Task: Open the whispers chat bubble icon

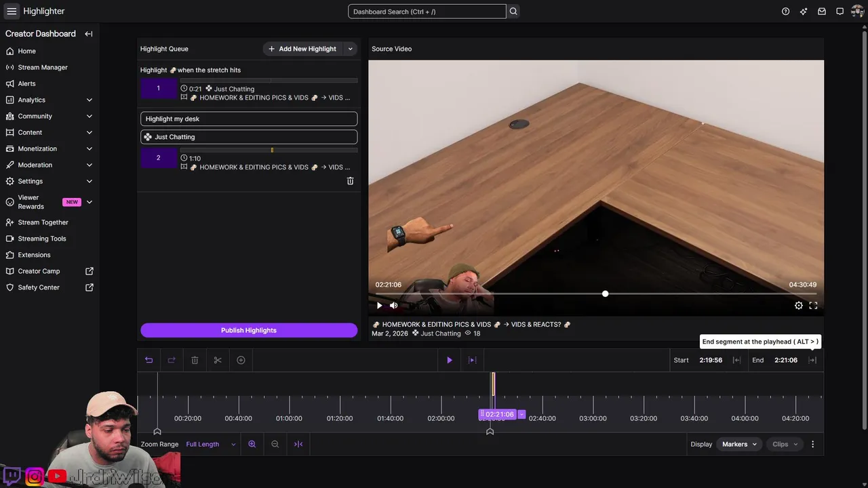Action: (x=840, y=11)
